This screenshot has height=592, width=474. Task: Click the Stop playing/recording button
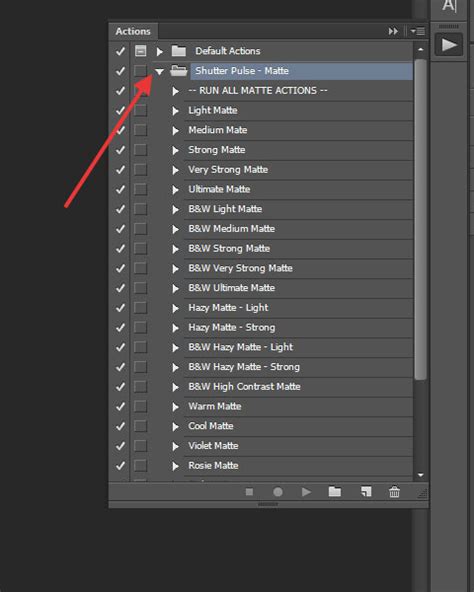click(x=249, y=492)
